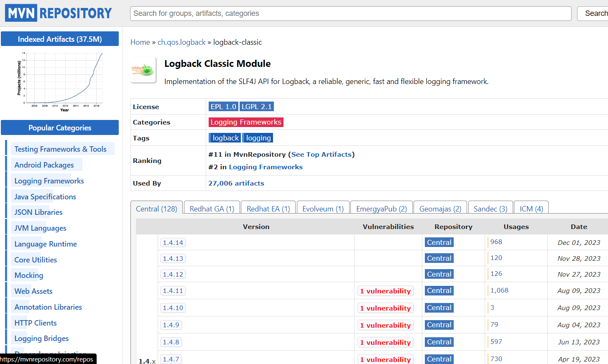
Task: Open ch.qos.logback breadcrumb link
Action: [x=181, y=42]
